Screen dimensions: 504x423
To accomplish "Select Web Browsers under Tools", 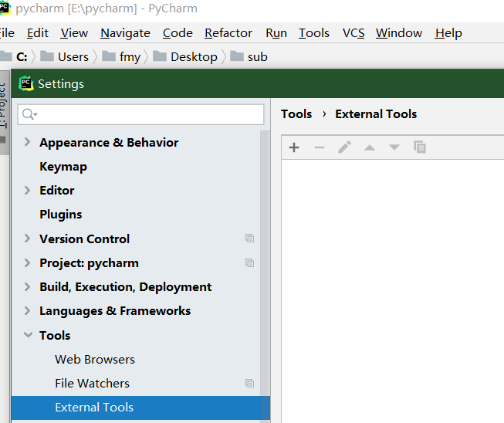I will [x=95, y=360].
